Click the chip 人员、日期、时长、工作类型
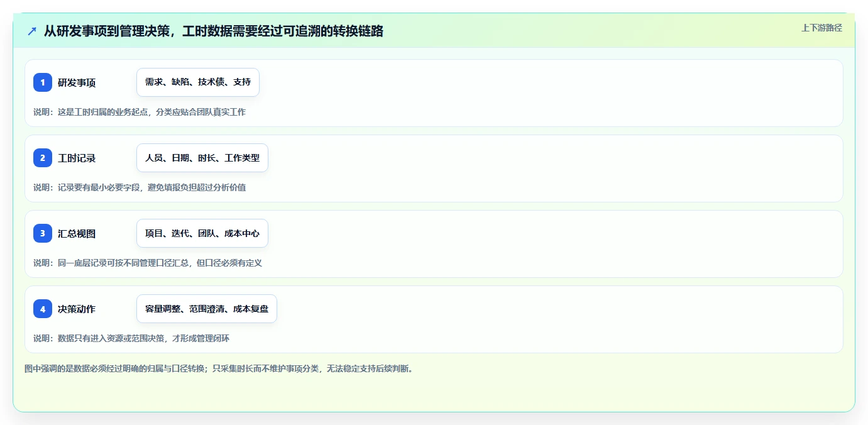 [202, 158]
